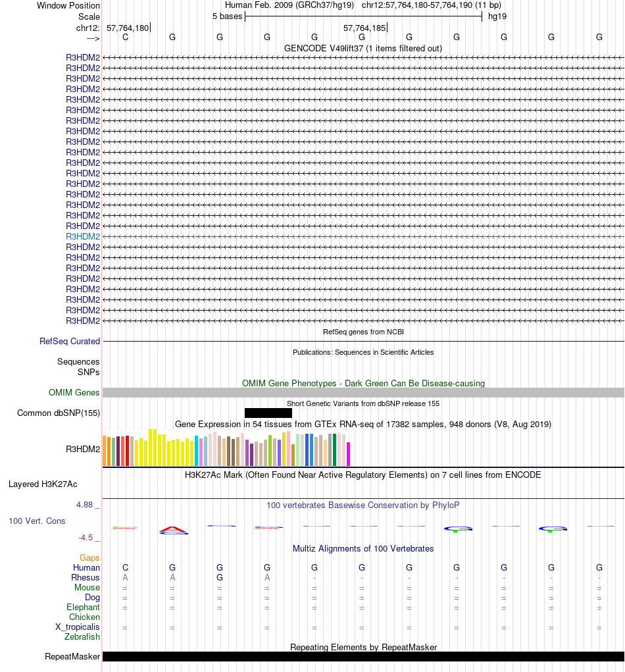Click the Gaps row label

pyautogui.click(x=89, y=558)
